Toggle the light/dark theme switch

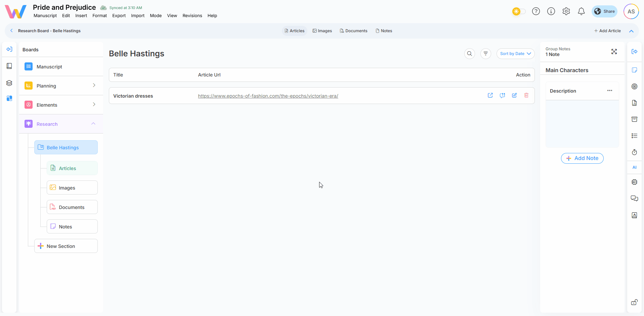pyautogui.click(x=519, y=11)
